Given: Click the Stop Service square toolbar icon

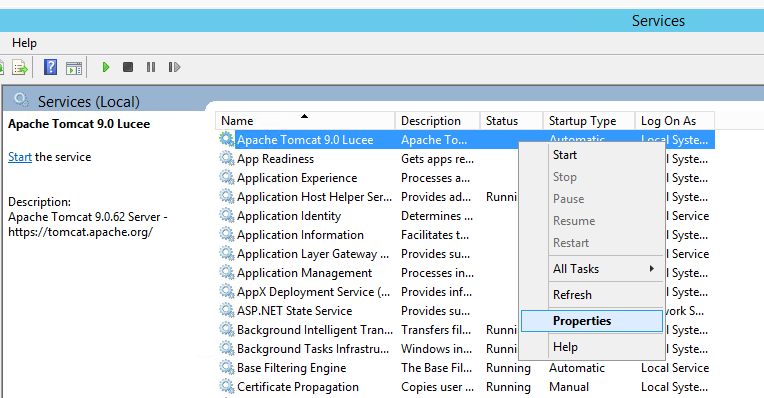Looking at the screenshot, I should 128,67.
